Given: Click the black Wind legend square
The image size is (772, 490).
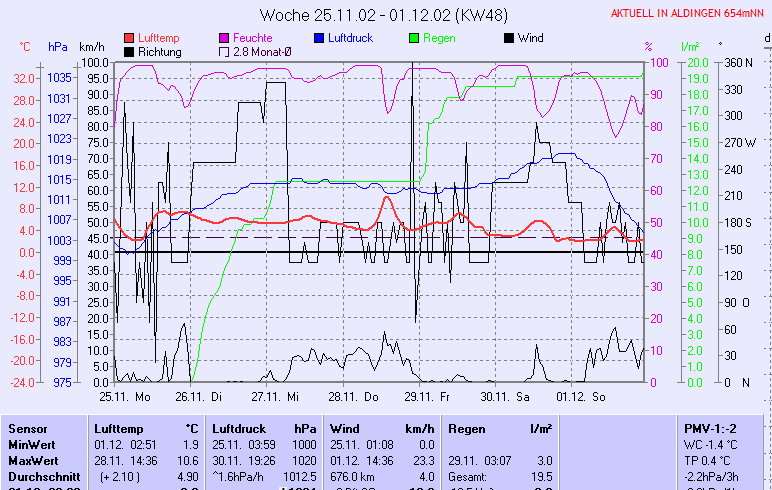Looking at the screenshot, I should click(x=509, y=38).
